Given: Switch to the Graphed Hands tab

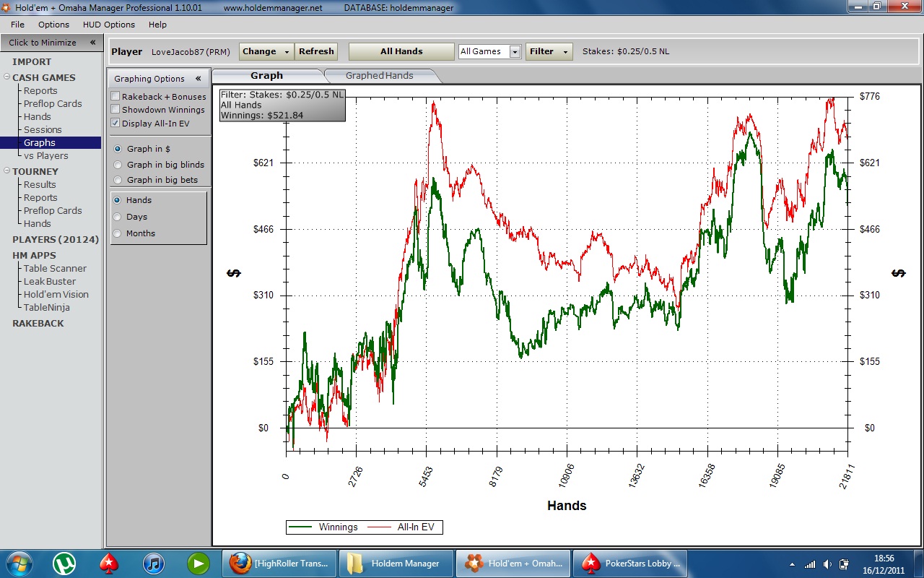Looking at the screenshot, I should (x=379, y=75).
